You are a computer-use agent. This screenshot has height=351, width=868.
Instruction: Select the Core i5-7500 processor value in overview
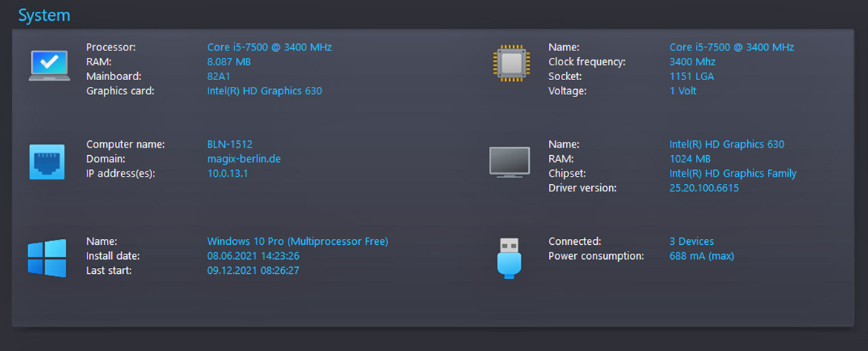pos(269,47)
